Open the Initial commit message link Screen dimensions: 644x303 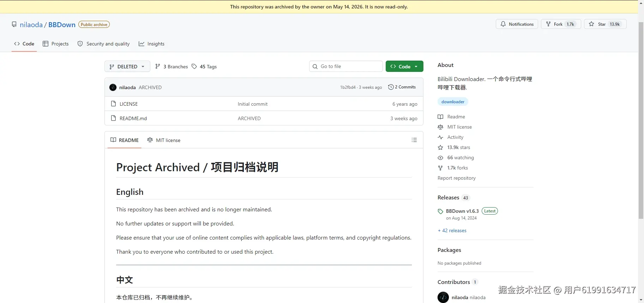(x=253, y=104)
